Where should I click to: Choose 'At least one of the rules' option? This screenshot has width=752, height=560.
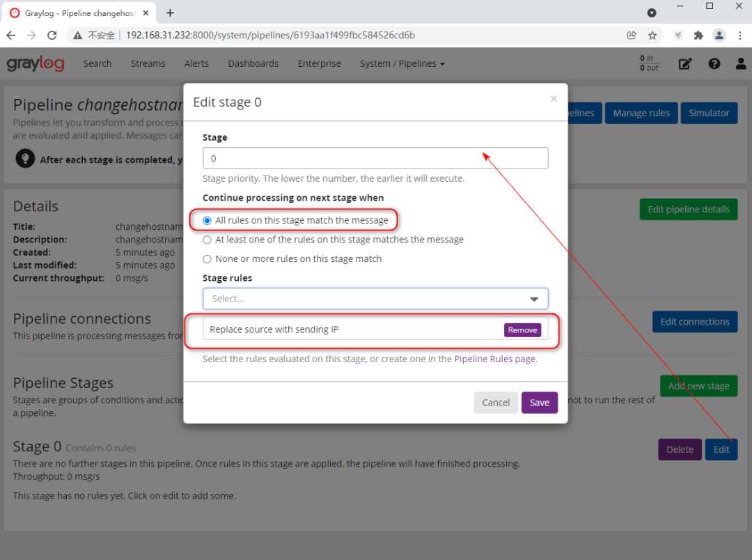[207, 240]
